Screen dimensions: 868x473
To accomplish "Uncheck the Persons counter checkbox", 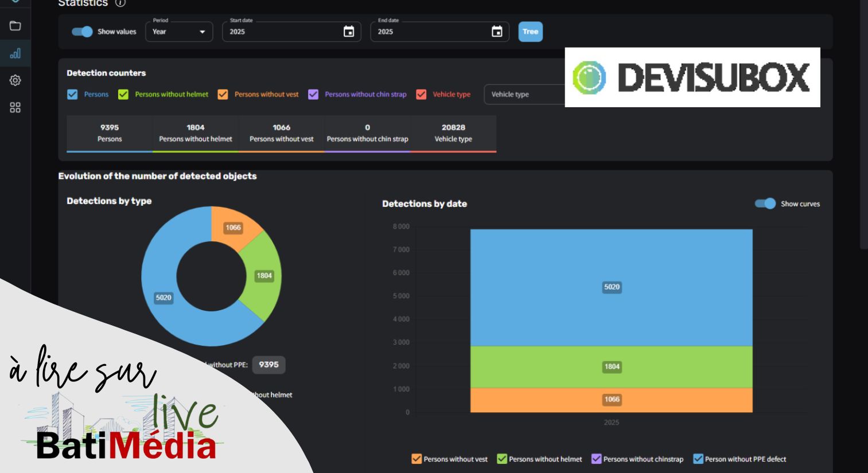I will [x=72, y=95].
